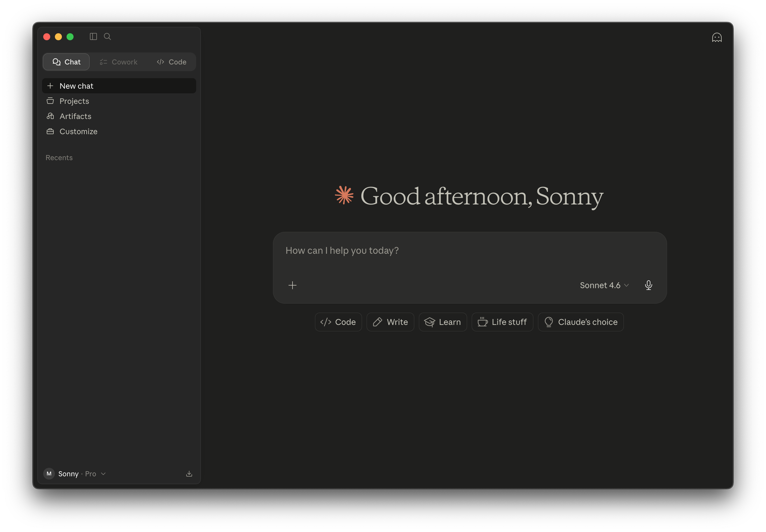Open Artifacts in the sidebar

point(119,116)
